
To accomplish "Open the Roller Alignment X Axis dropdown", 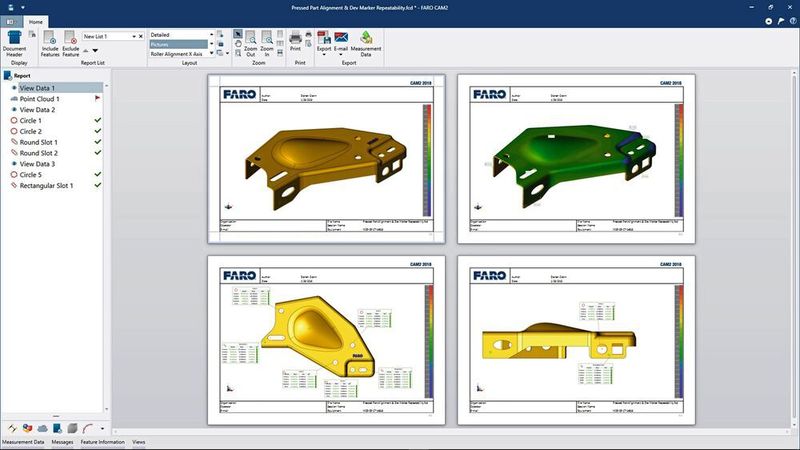I will (x=211, y=54).
